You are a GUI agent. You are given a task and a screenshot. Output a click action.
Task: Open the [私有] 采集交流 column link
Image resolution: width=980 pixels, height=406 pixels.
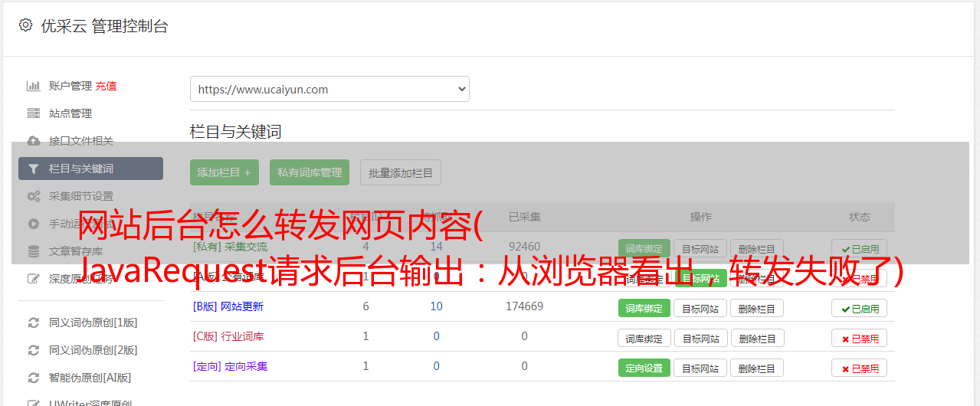(x=231, y=247)
